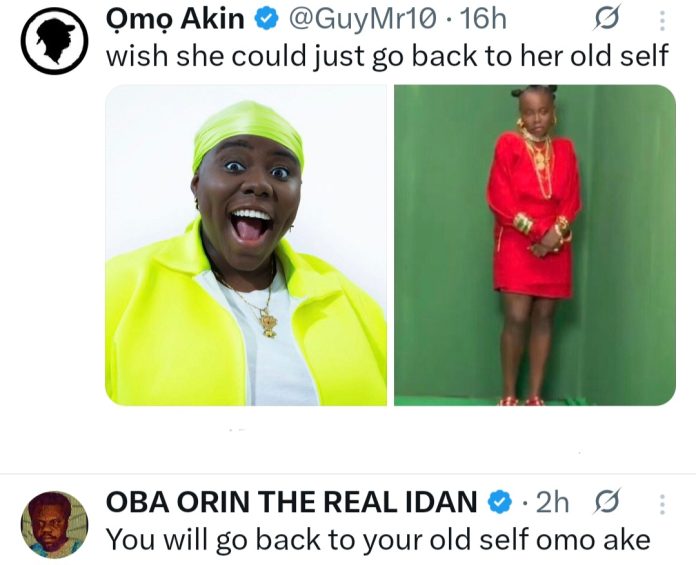Open the three-dot menu on Ọmọ Akin's tweet

(x=660, y=19)
